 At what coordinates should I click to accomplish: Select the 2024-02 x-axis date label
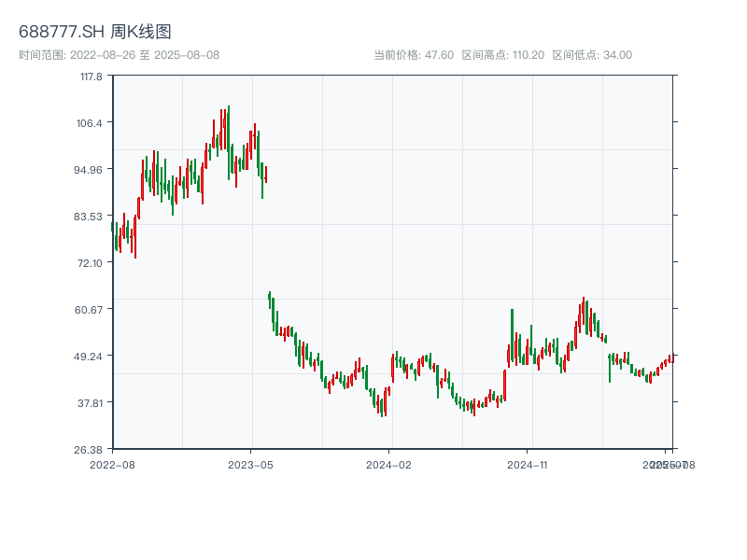pyautogui.click(x=389, y=464)
